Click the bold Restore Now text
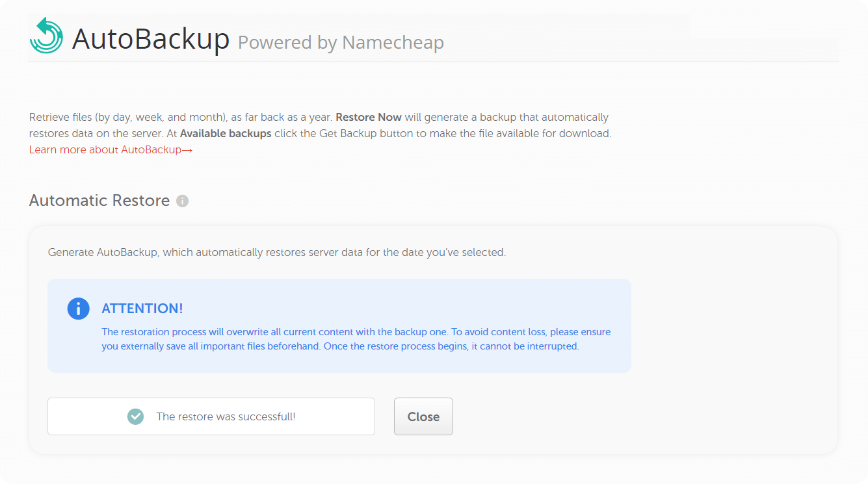This screenshot has height=484, width=868. click(369, 117)
